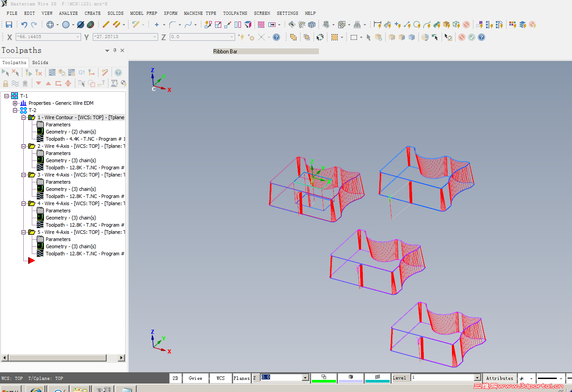Regenerate all dirty operations
This screenshot has height=392, width=572.
pyautogui.click(x=39, y=72)
